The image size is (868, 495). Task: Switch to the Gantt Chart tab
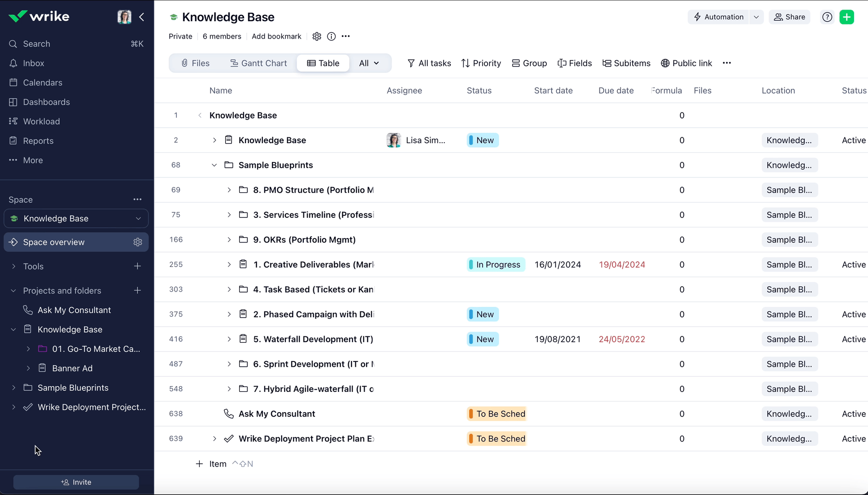258,63
